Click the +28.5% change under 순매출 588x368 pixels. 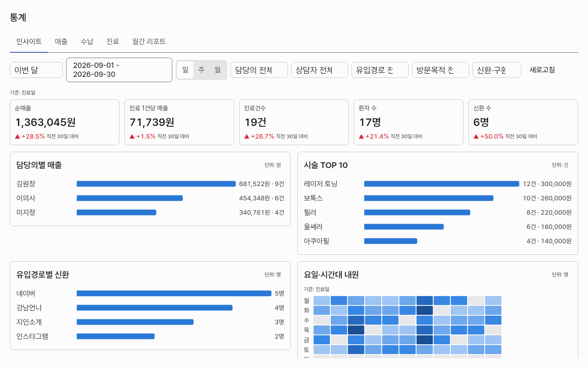click(30, 137)
